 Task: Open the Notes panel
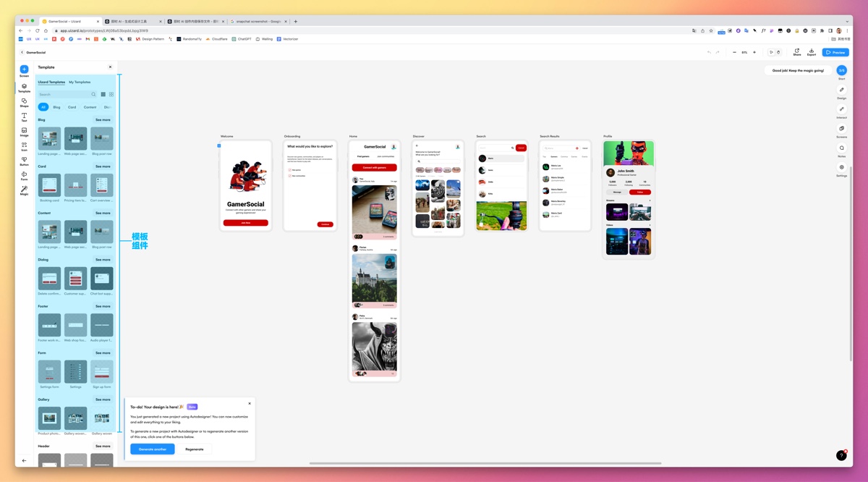point(841,150)
